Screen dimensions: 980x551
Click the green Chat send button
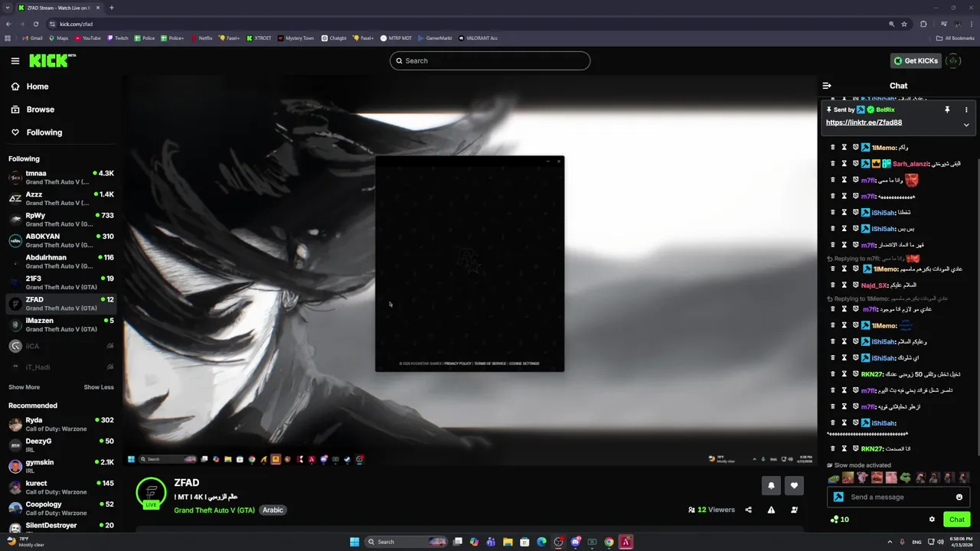(957, 519)
